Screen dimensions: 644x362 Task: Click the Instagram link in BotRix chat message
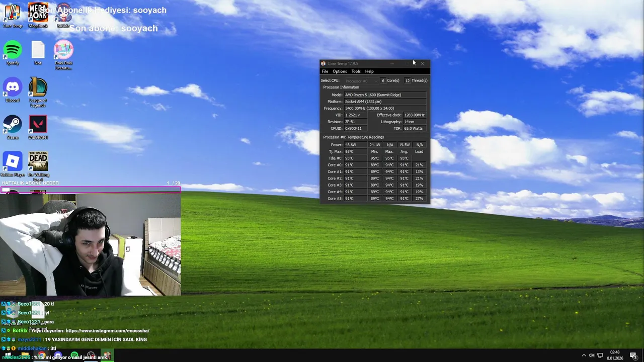[x=107, y=331]
